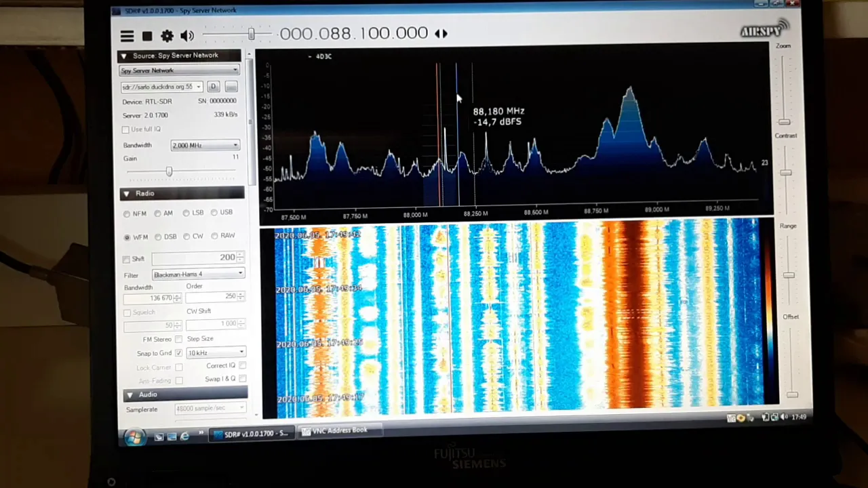Expand the quick launch overflow chevron
The height and width of the screenshot is (488, 868).
tap(201, 433)
